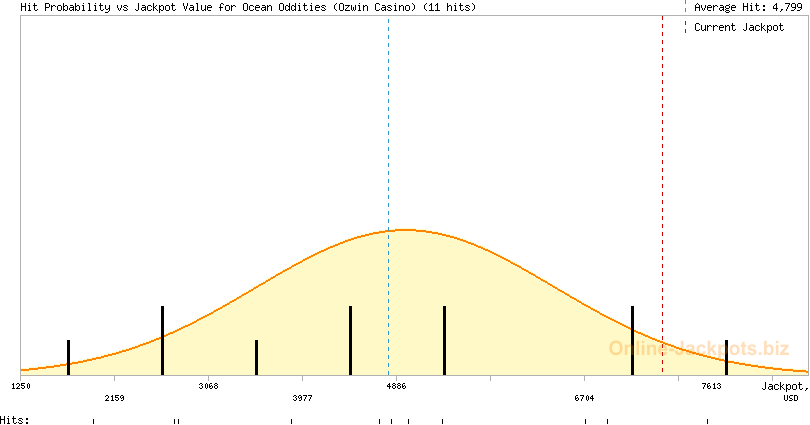Click the 3977 axis label

pos(303,398)
